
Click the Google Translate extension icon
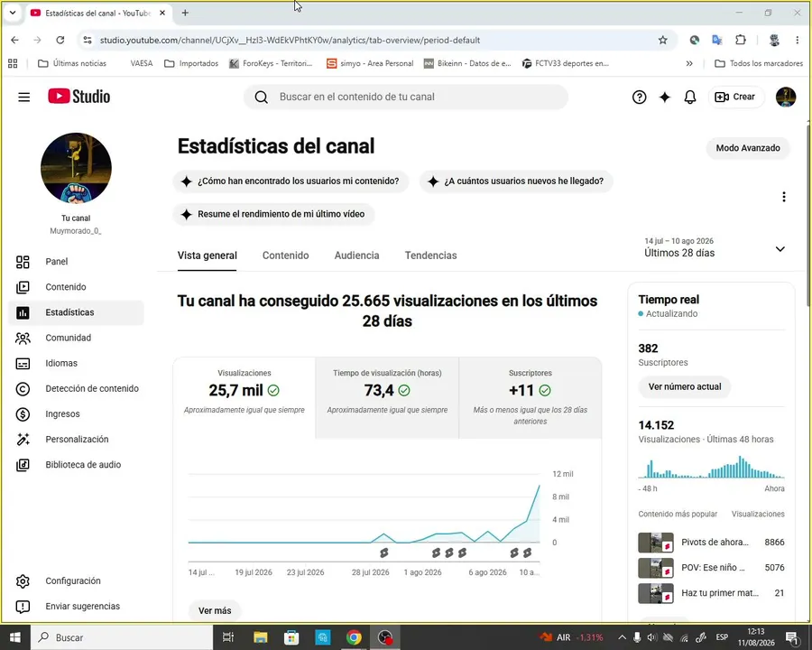pos(717,40)
